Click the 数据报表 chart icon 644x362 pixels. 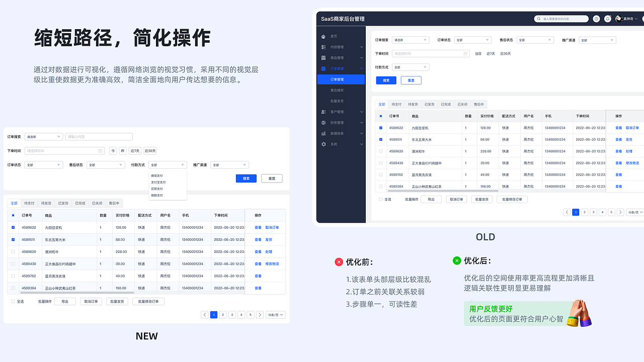324,133
